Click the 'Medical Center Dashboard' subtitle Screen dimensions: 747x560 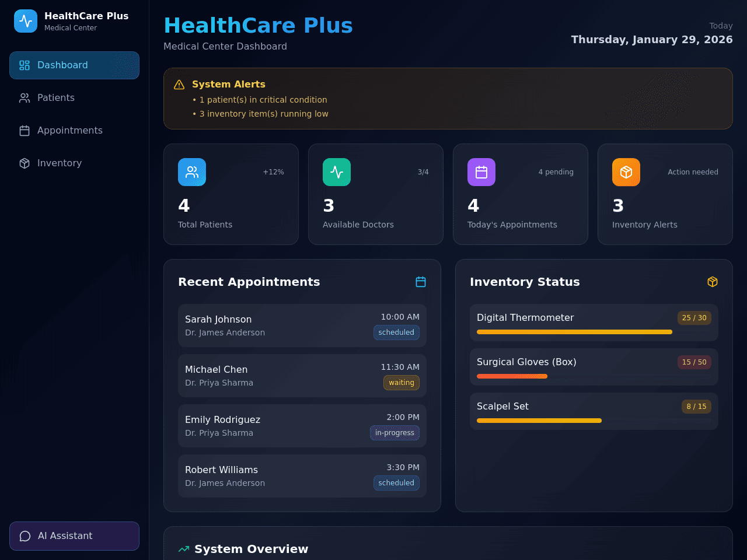pos(225,46)
